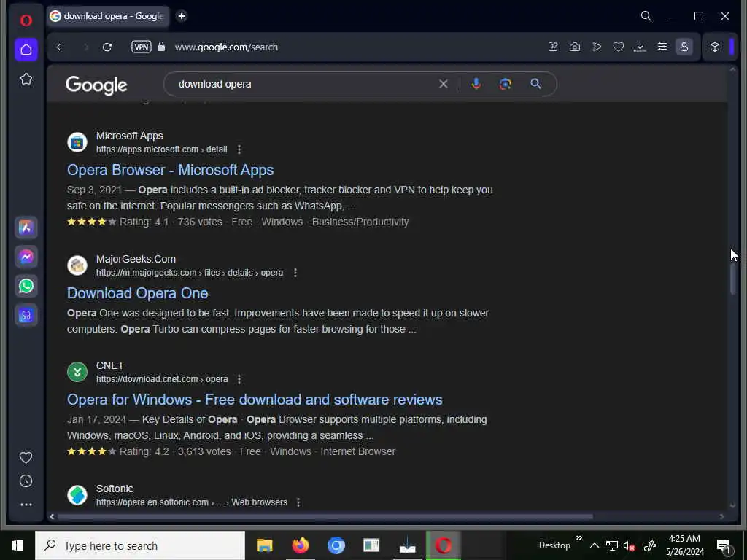The height and width of the screenshot is (560, 747).
Task: Clear the search query with X
Action: coord(443,84)
